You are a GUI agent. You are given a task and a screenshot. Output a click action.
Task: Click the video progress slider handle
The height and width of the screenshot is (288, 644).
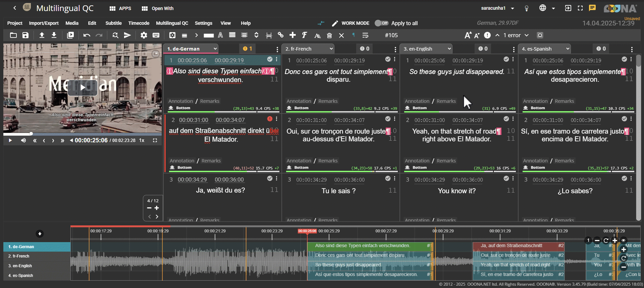[31, 134]
